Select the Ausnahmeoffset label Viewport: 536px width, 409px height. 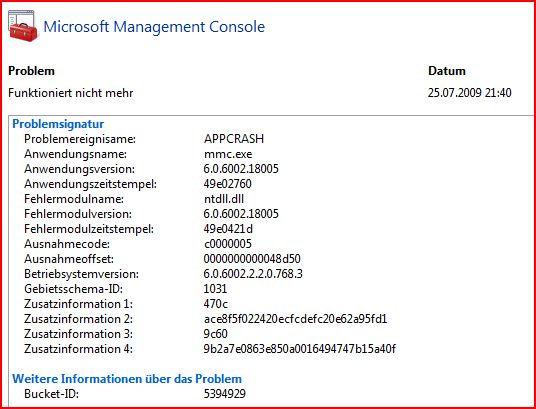click(x=69, y=259)
